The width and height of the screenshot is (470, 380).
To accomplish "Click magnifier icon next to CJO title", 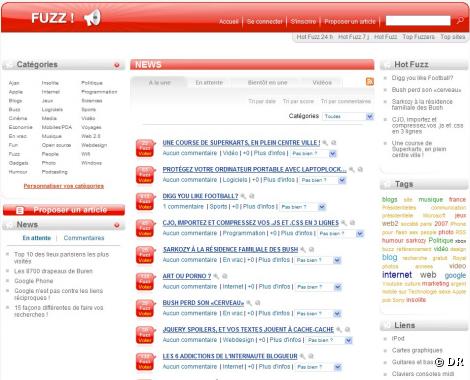I will [344, 223].
